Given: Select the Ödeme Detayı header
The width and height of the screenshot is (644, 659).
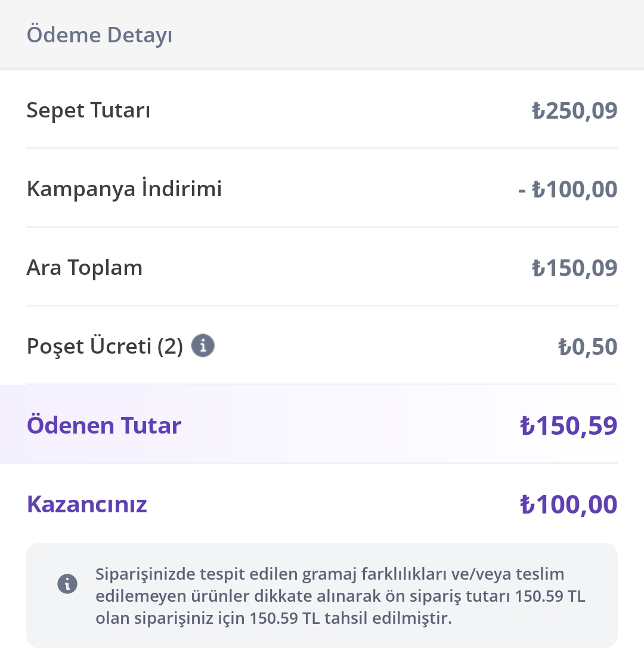Looking at the screenshot, I should (100, 35).
